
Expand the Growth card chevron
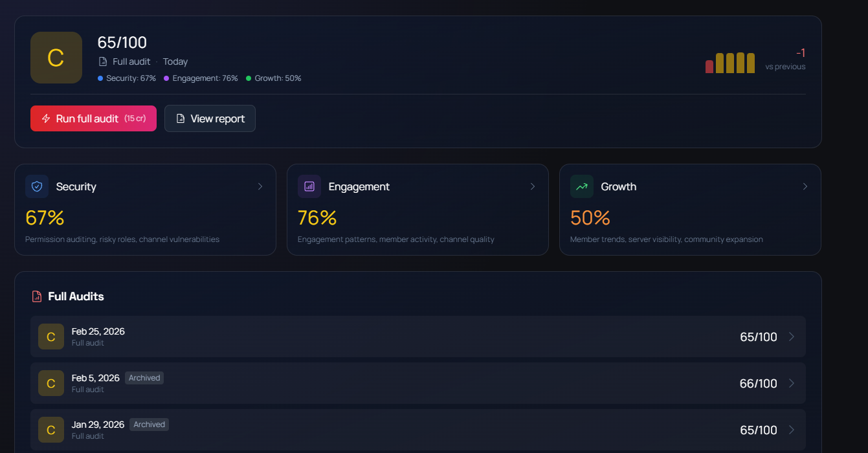pyautogui.click(x=805, y=186)
